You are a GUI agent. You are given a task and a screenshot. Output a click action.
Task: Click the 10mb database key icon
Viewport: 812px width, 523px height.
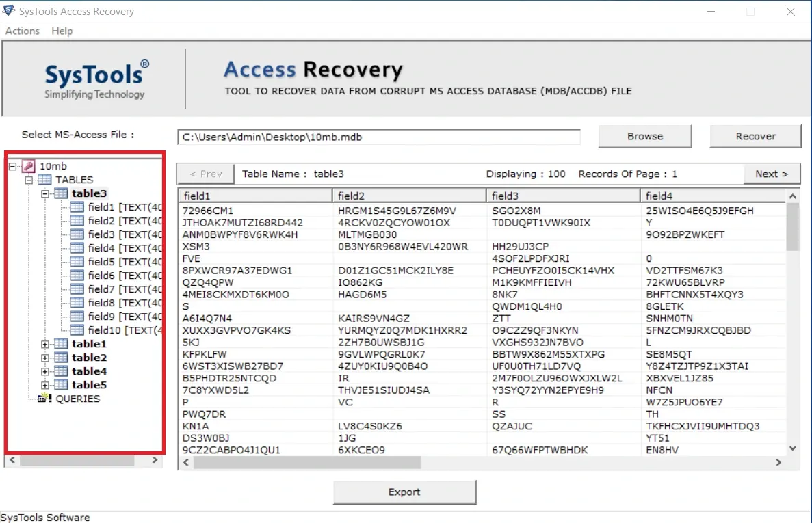[x=29, y=166]
